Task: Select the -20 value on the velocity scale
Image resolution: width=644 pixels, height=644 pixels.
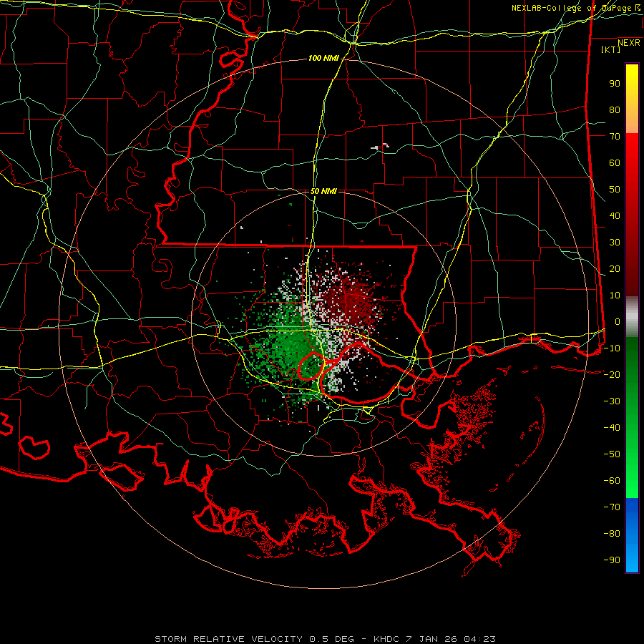Action: [x=612, y=375]
